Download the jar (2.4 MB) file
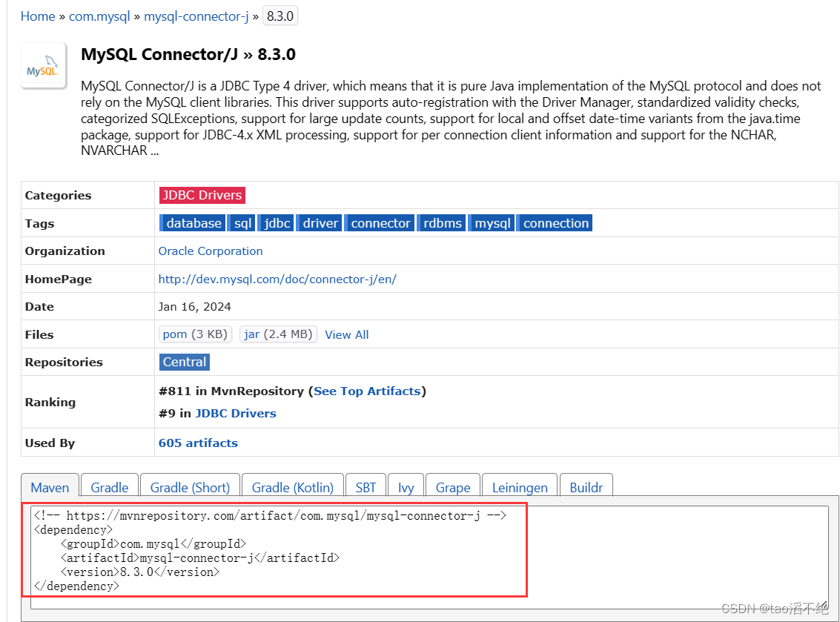 (x=278, y=334)
